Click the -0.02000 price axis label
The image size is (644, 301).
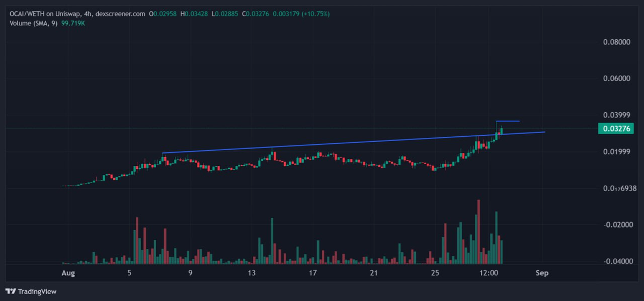click(617, 225)
